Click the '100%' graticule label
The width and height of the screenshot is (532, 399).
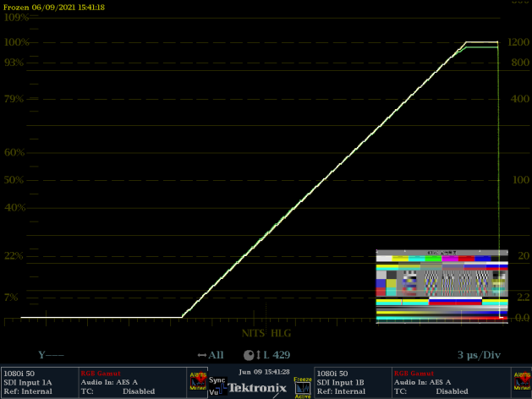[16, 42]
